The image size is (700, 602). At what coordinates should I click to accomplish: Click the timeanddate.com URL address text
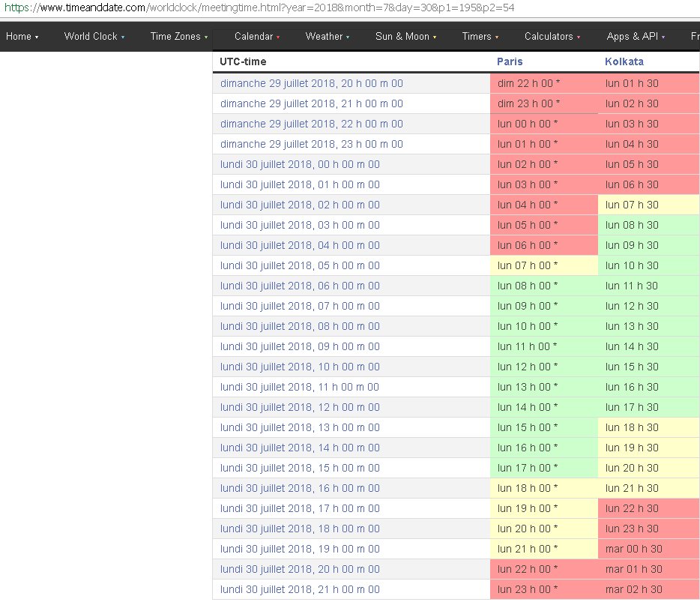click(259, 8)
